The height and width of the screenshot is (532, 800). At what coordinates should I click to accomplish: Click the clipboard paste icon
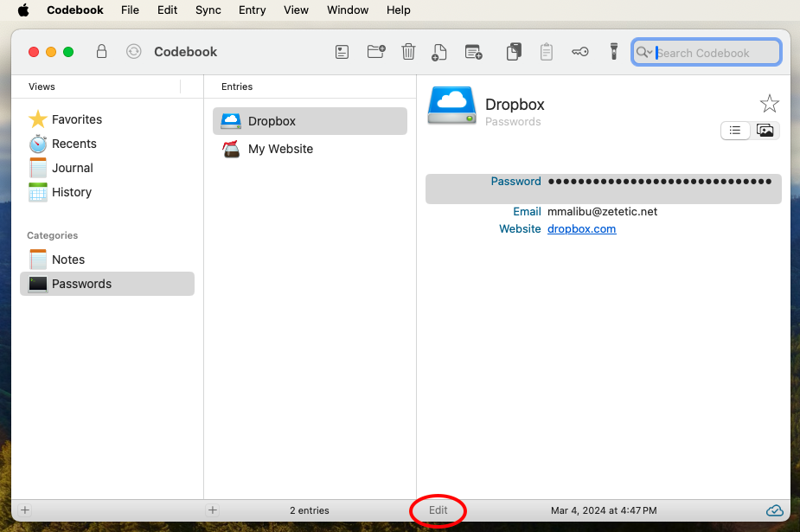click(x=547, y=52)
